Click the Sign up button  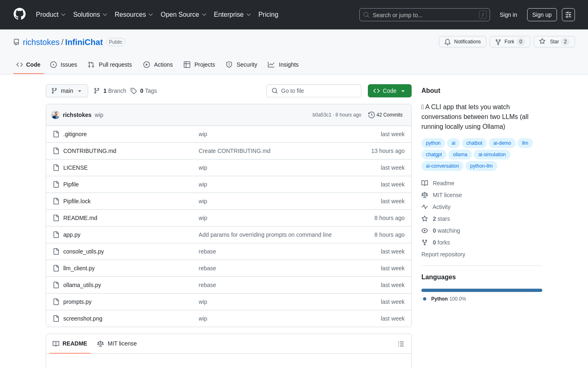(x=542, y=15)
